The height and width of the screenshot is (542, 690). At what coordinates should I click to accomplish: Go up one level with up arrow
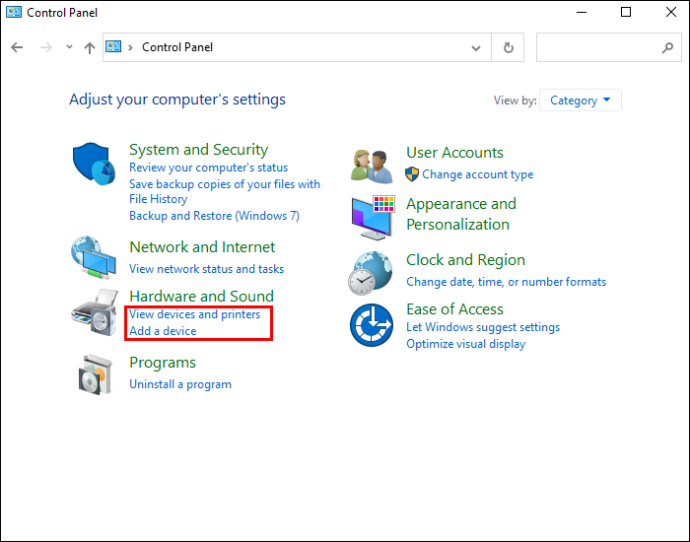tap(90, 47)
